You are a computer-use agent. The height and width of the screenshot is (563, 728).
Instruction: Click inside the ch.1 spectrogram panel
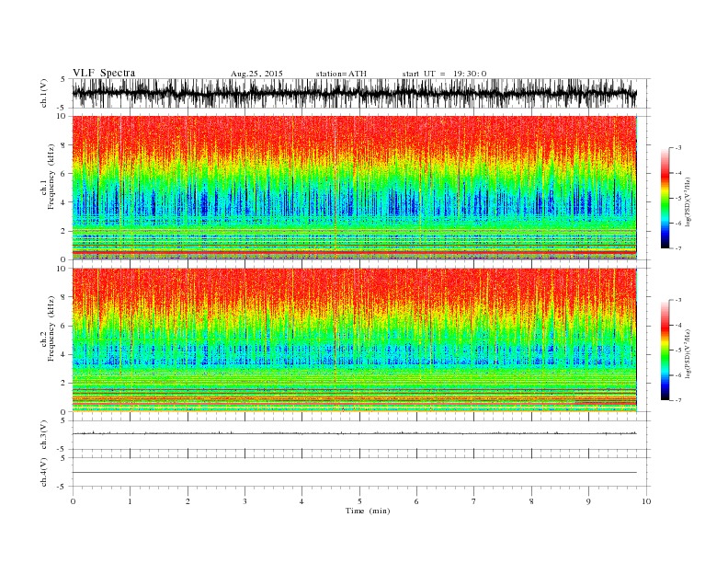coord(354,188)
